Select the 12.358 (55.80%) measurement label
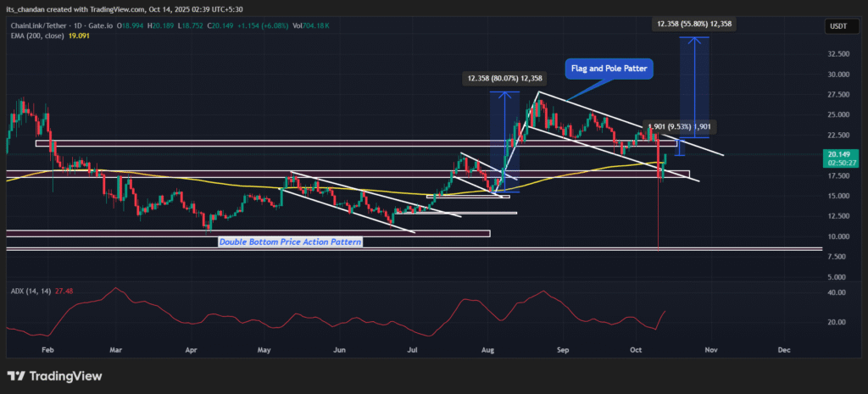The image size is (868, 394). tap(695, 25)
